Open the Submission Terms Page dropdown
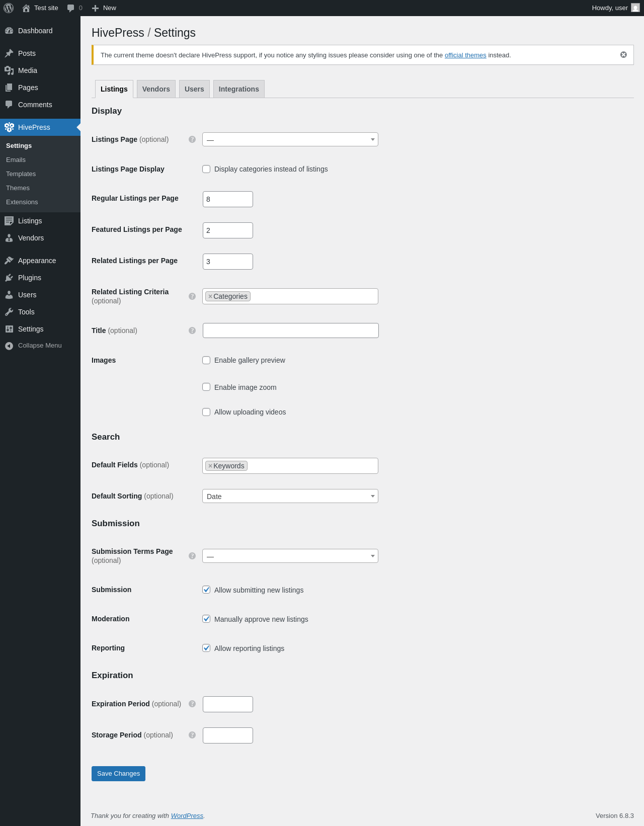Image resolution: width=644 pixels, height=826 pixels. [290, 556]
